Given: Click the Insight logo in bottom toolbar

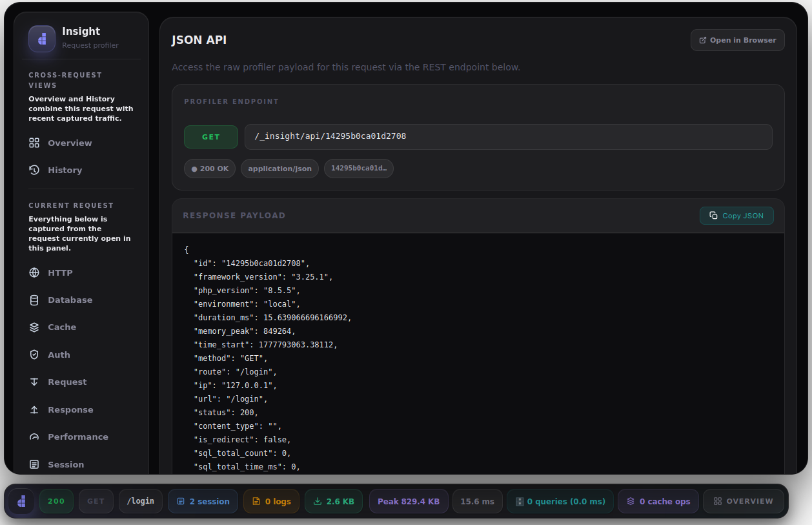Looking at the screenshot, I should point(22,501).
